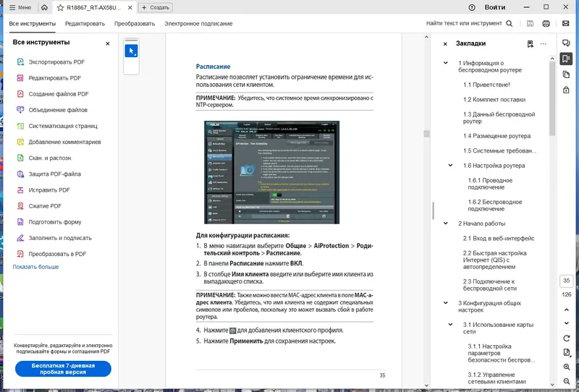Open bookmark 1.1 Приветствие!

[486, 85]
